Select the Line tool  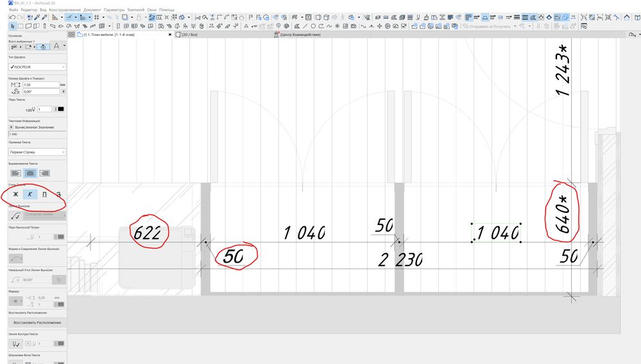tap(305, 26)
